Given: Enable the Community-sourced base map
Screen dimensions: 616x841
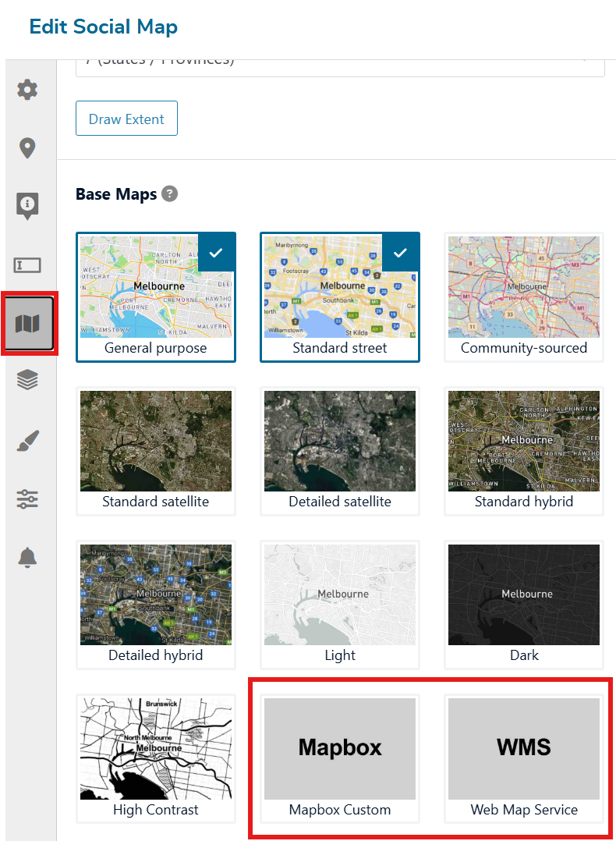Looking at the screenshot, I should pyautogui.click(x=524, y=296).
